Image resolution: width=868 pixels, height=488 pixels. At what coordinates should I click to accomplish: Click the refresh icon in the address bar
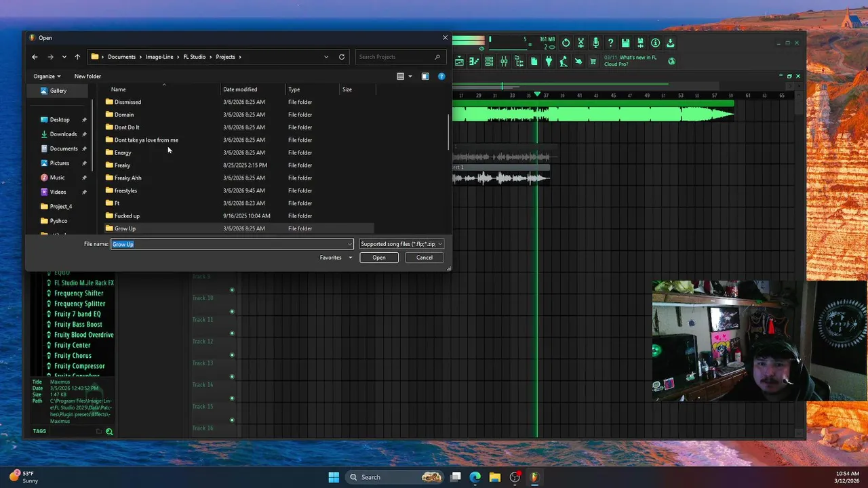coord(342,57)
